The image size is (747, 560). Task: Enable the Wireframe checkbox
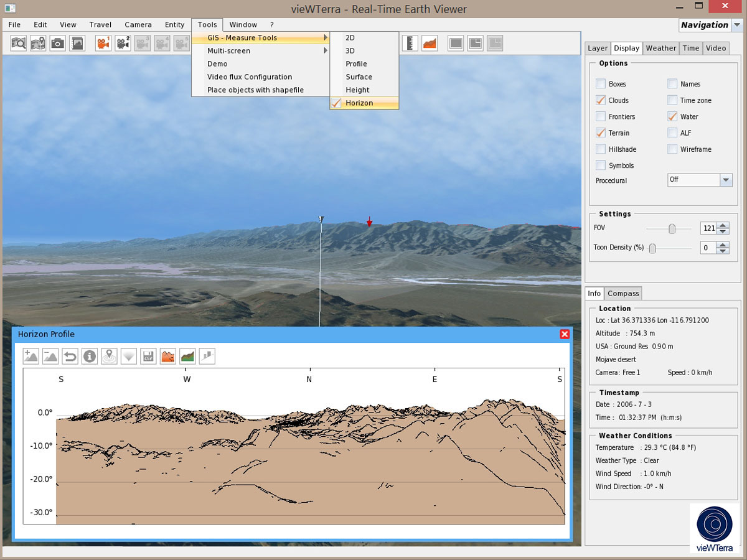(672, 149)
